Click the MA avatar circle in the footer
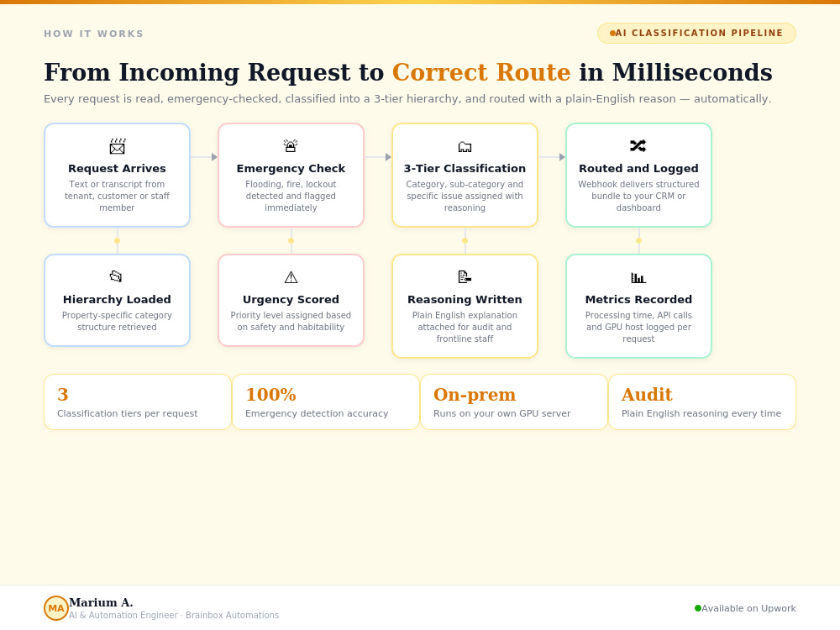Screen dimensions: 840x630 point(56,608)
